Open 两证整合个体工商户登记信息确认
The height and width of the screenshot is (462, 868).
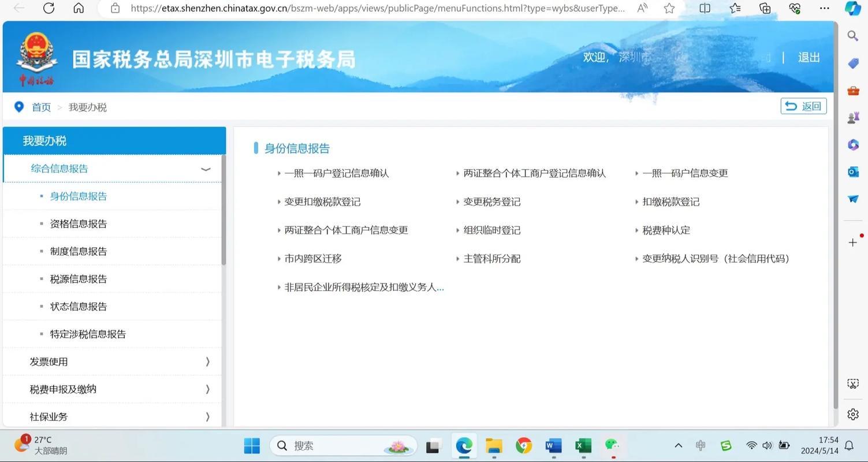tap(535, 173)
